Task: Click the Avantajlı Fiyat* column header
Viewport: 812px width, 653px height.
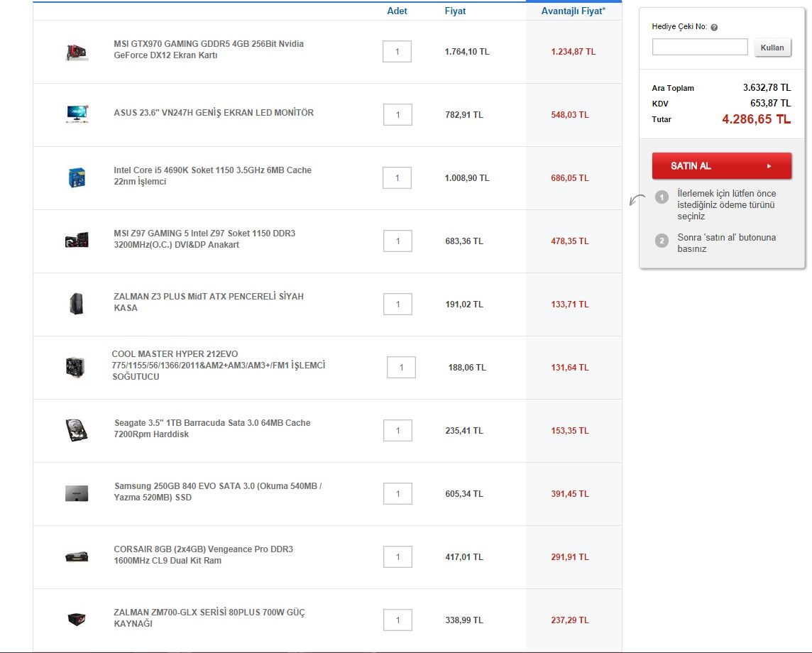Action: pos(574,11)
